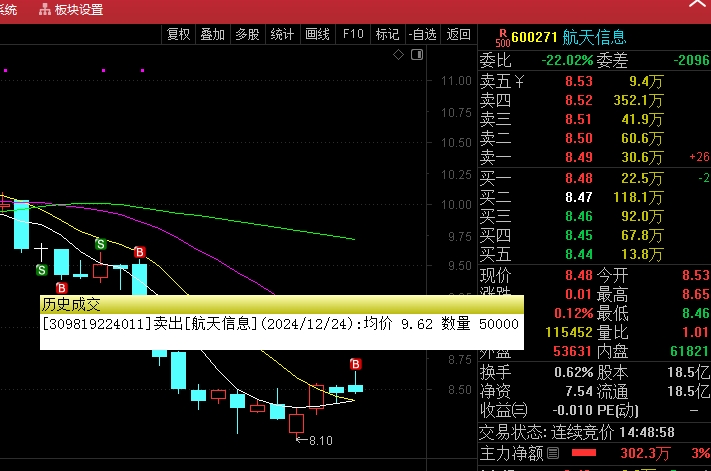The width and height of the screenshot is (711, 471).
Task: Click the red B marker below 9.50
Action: point(62,288)
